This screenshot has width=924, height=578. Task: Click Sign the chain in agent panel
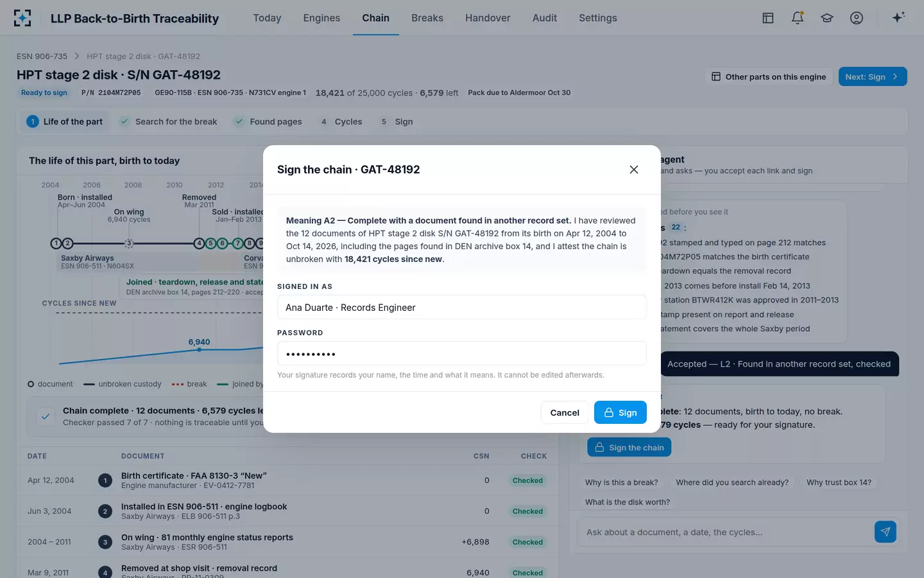point(629,448)
